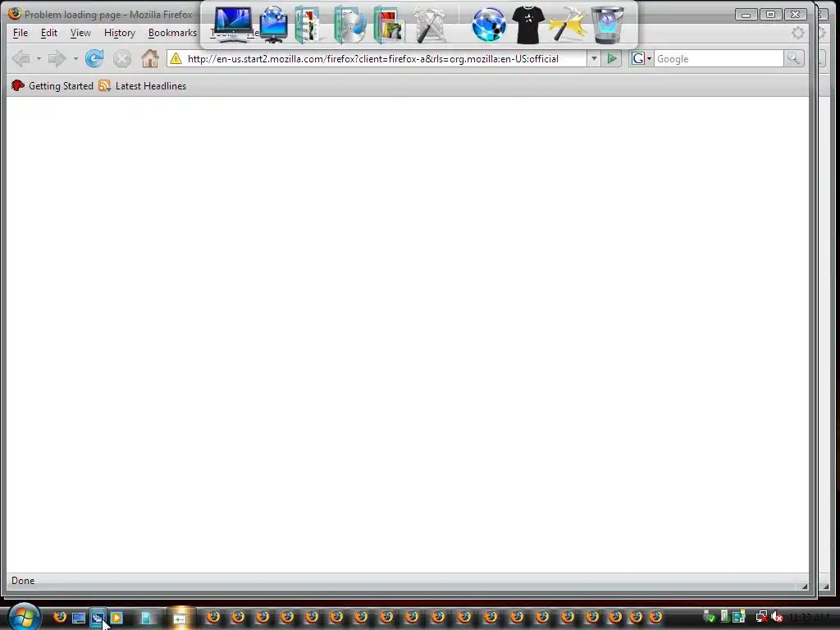Viewport: 840px width, 630px height.
Task: Minimize the Firefox window
Action: (x=746, y=15)
